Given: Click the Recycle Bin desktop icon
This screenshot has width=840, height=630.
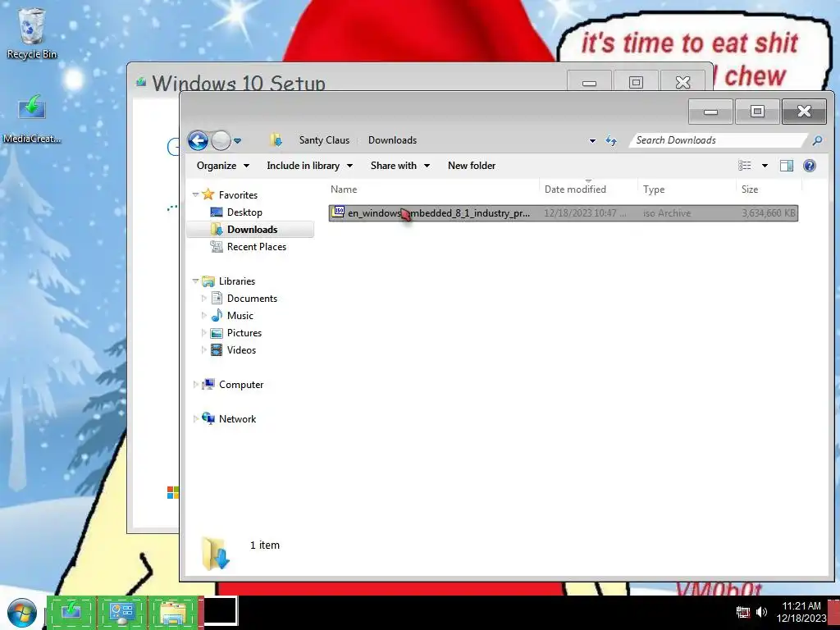Looking at the screenshot, I should click(31, 34).
